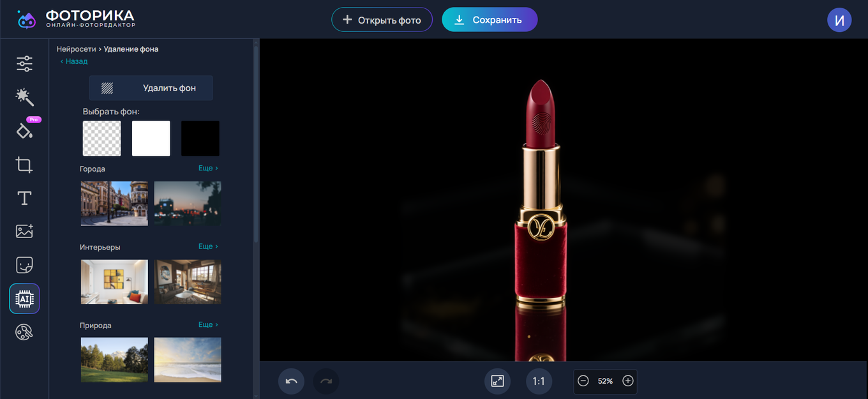Image resolution: width=868 pixels, height=399 pixels.
Task: Activate the Удалить фон toggle
Action: pos(151,87)
